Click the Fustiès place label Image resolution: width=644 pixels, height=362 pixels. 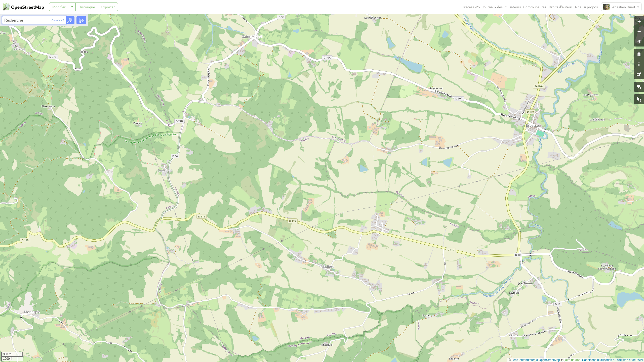[427, 315]
